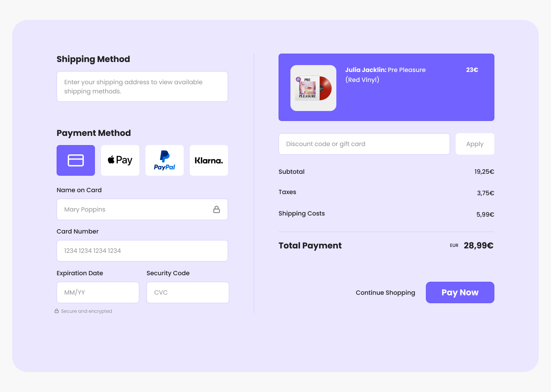The image size is (551, 392).
Task: Click the Subtotal value 19,25€
Action: (484, 171)
